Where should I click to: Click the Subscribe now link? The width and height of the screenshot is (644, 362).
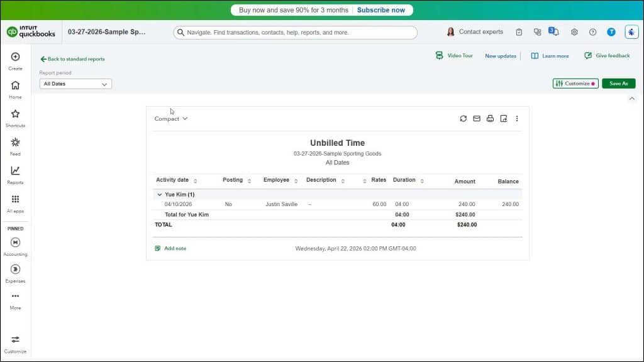(x=381, y=9)
